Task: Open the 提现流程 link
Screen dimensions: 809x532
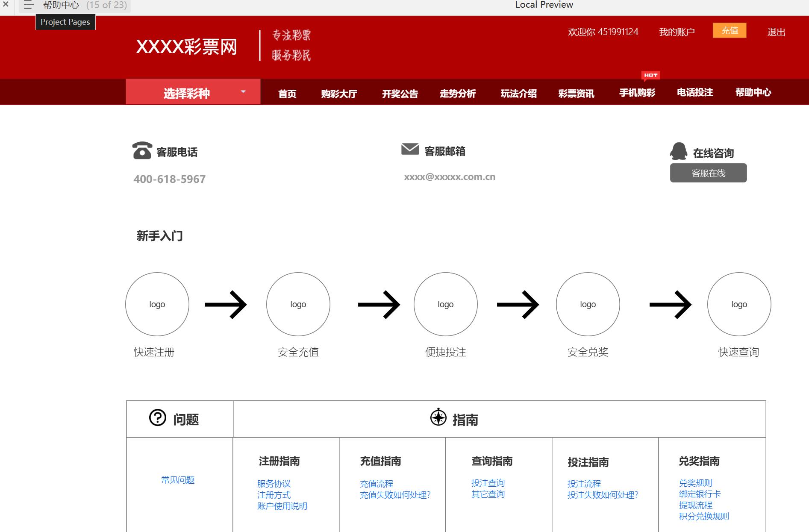Action: coord(696,505)
